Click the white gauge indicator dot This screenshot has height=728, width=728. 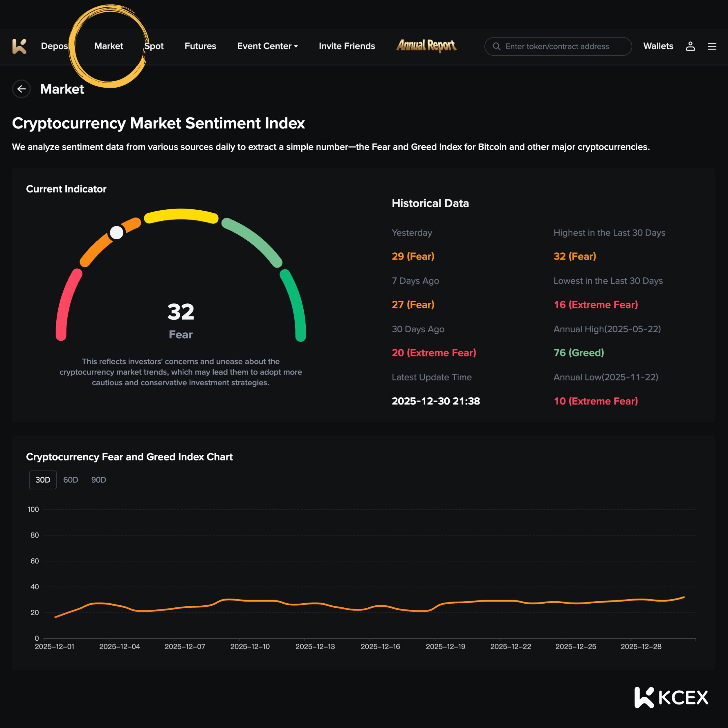pos(116,233)
